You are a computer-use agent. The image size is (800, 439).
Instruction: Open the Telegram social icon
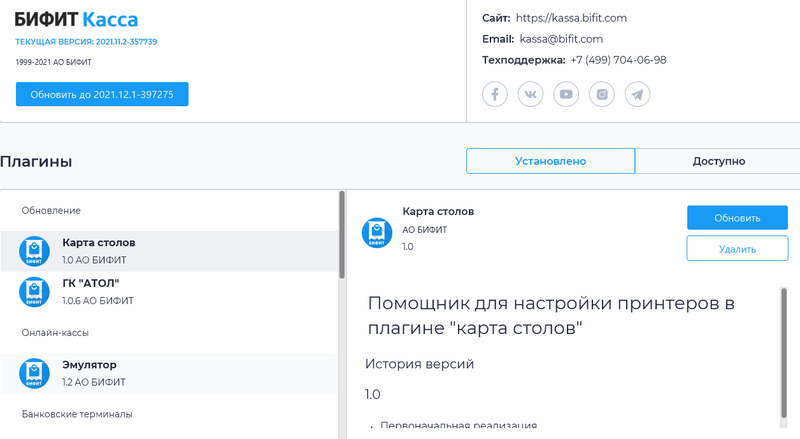637,94
